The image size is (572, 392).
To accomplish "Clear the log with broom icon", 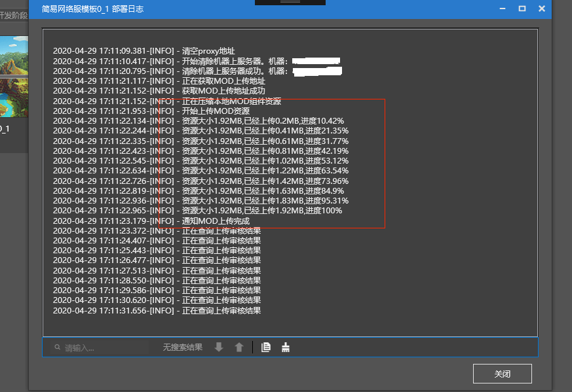I will coord(286,347).
